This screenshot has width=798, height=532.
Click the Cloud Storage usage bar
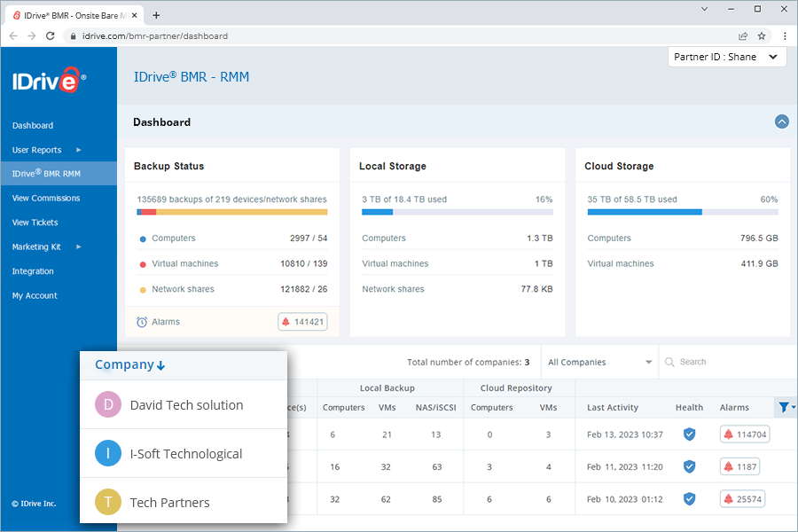(x=683, y=212)
